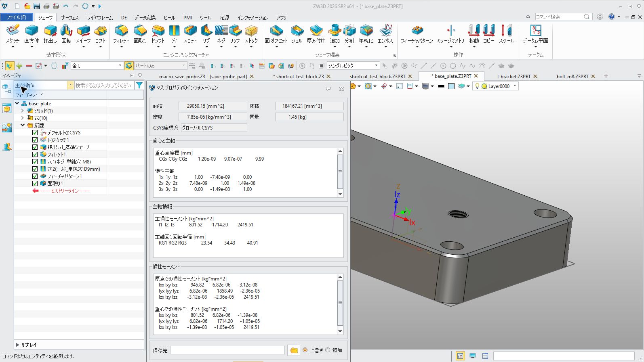Select the スイープ (Sweep) tool
This screenshot has height=362, width=644.
point(83,34)
